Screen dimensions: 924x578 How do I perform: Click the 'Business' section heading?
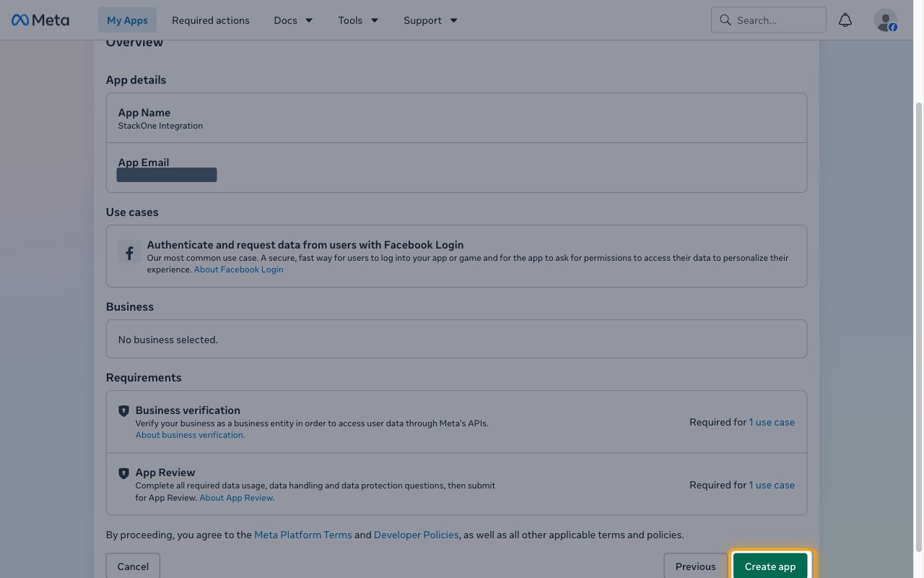tap(130, 307)
